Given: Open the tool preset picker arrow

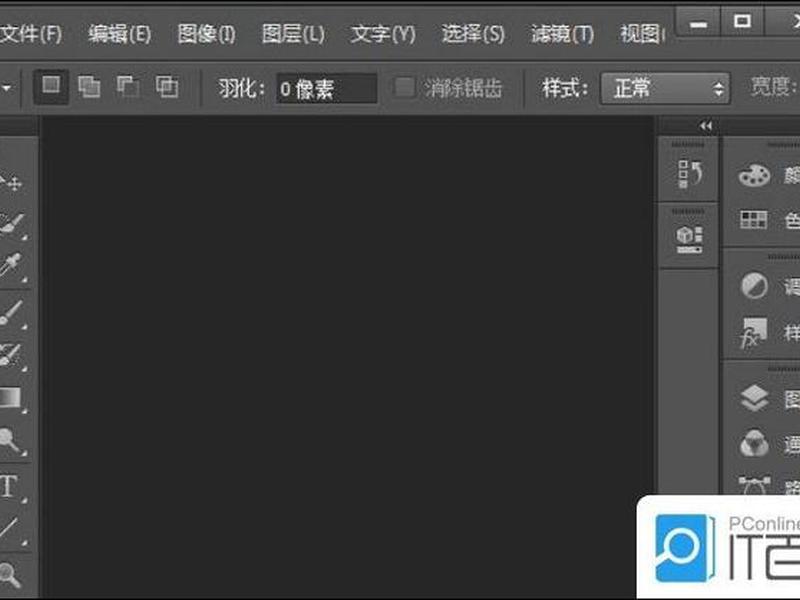Looking at the screenshot, I should click(6, 88).
